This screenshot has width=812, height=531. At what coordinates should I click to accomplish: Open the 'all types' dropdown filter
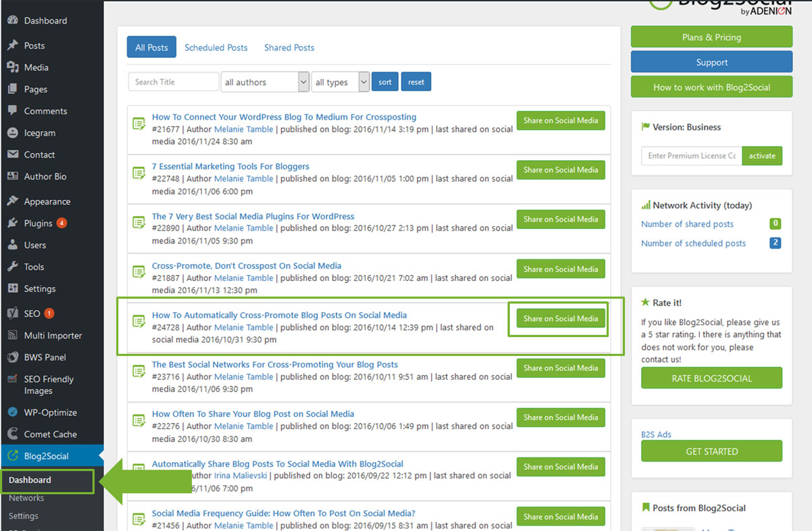pyautogui.click(x=340, y=82)
